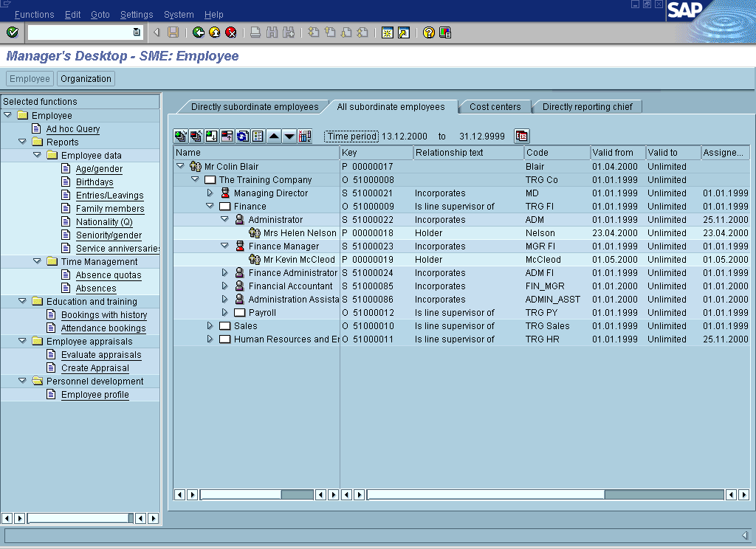The image size is (756, 549).
Task: Open the Functions menu
Action: [x=34, y=15]
